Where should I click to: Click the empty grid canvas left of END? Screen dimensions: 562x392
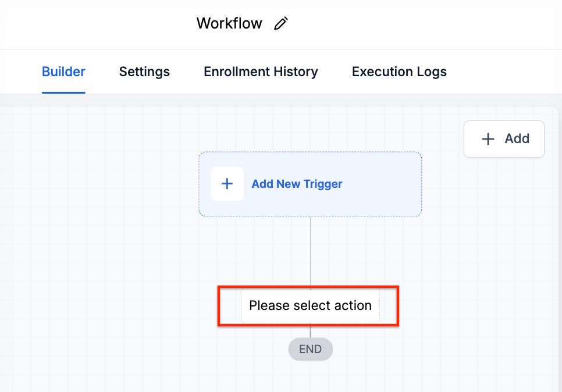pyautogui.click(x=145, y=349)
